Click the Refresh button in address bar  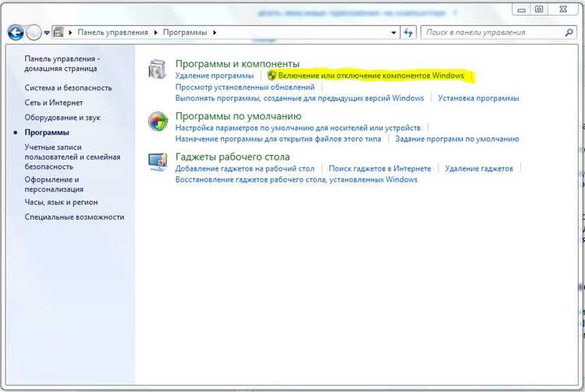(408, 33)
